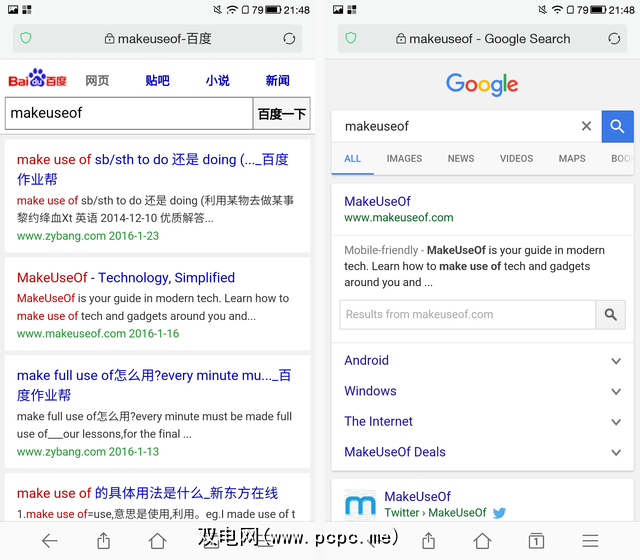Open 'make use of sb/sth to do' Baidu result
Image resolution: width=640 pixels, height=560 pixels.
tap(153, 169)
